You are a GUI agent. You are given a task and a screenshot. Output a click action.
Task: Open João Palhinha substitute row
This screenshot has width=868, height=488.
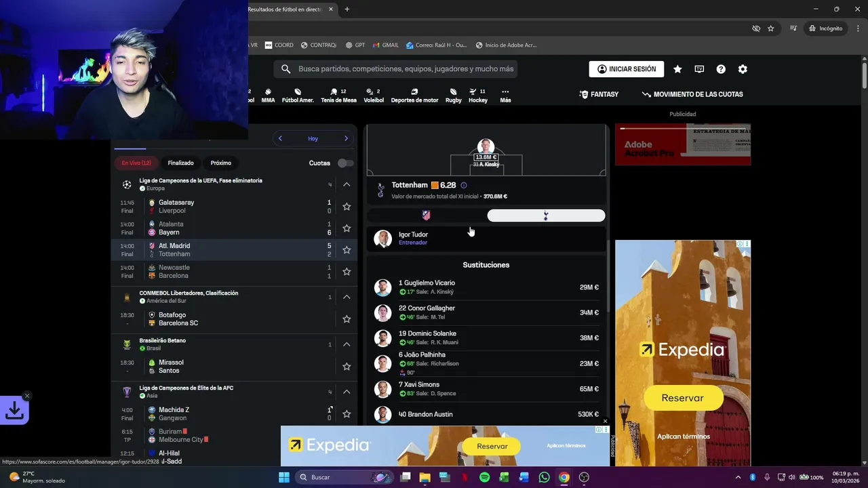[x=486, y=363]
